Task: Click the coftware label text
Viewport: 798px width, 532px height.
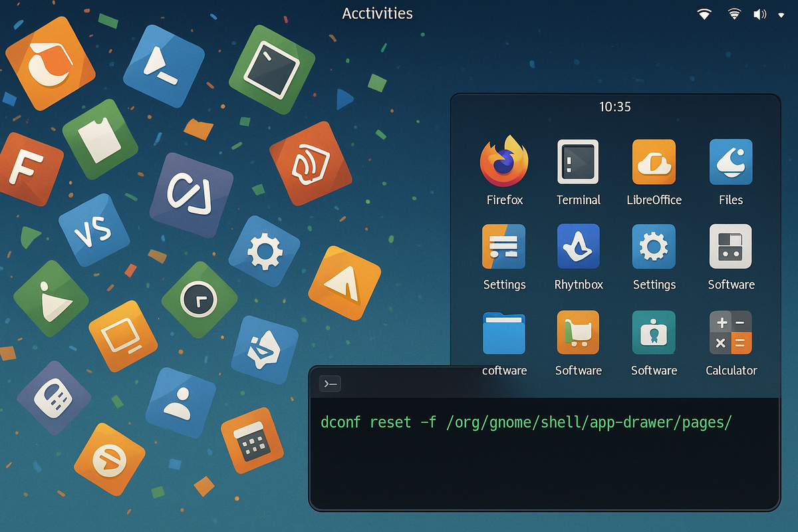Action: point(504,370)
